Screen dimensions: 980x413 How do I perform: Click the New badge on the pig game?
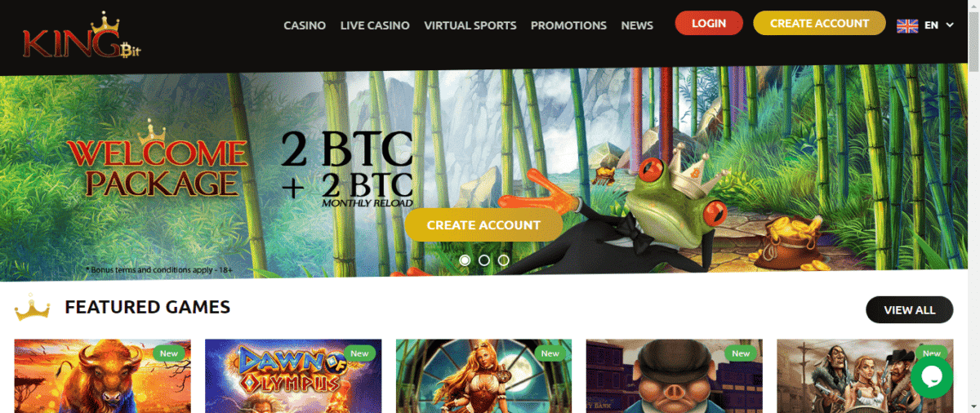(x=741, y=353)
